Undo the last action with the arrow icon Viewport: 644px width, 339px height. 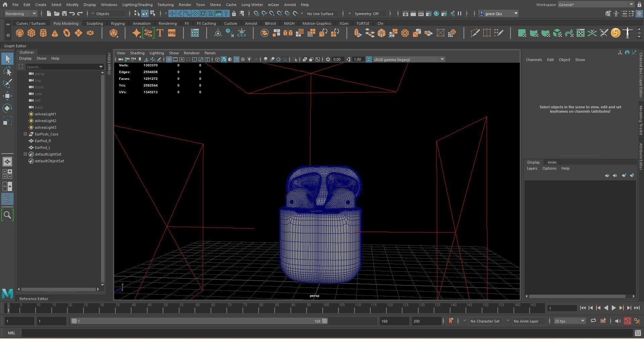[72, 13]
